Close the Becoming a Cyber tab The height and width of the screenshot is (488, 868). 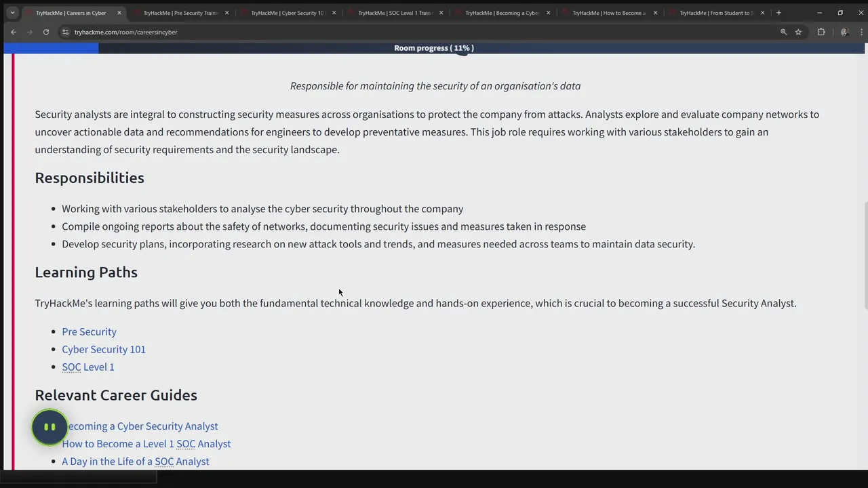pyautogui.click(x=548, y=13)
